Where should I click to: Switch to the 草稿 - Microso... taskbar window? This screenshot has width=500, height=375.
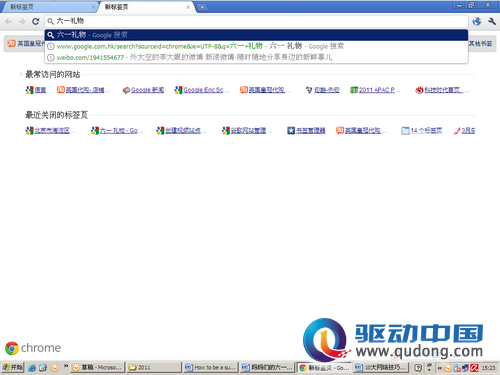98,368
